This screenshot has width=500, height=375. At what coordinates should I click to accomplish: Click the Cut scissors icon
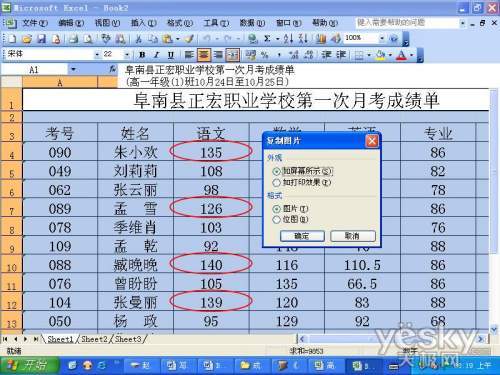point(139,39)
